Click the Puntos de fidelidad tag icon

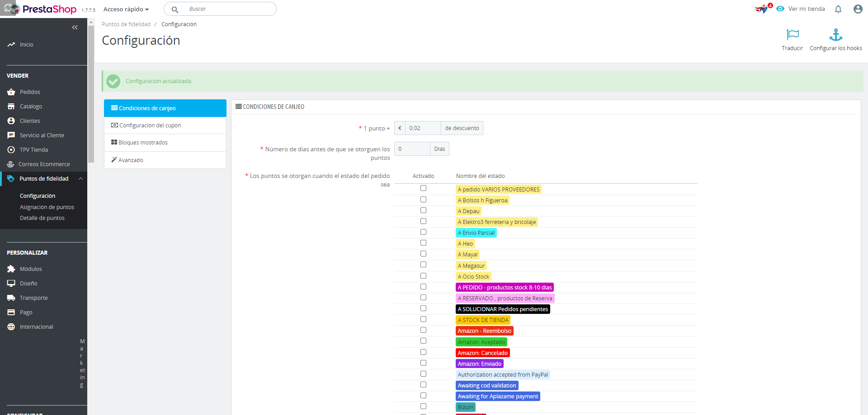(11, 179)
